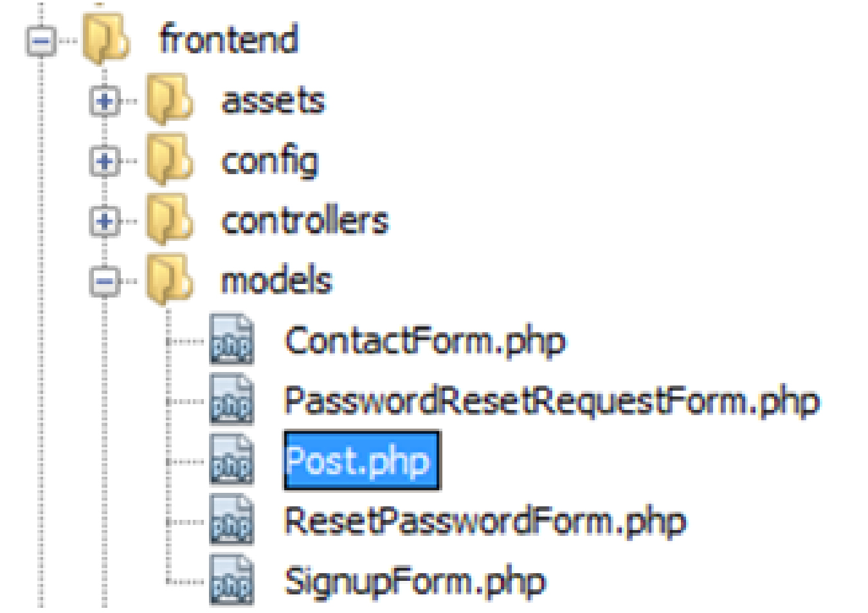Expand the assets folder
The width and height of the screenshot is (868, 613).
click(104, 101)
